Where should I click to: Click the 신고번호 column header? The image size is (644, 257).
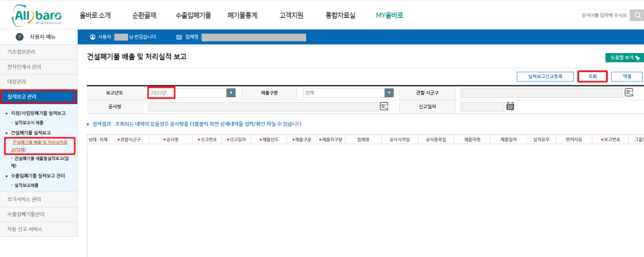207,140
